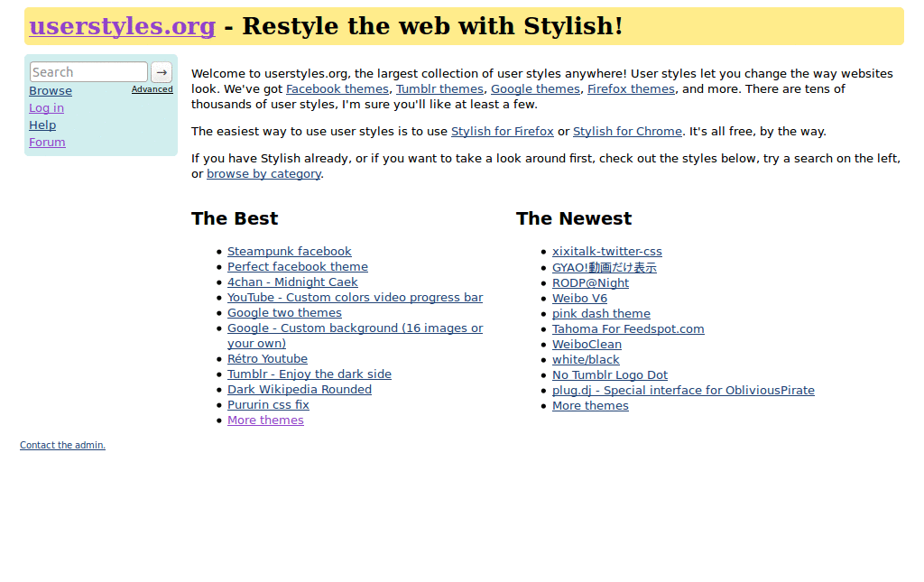The width and height of the screenshot is (924, 582).
Task: Open RODP@Night style
Action: (x=590, y=282)
